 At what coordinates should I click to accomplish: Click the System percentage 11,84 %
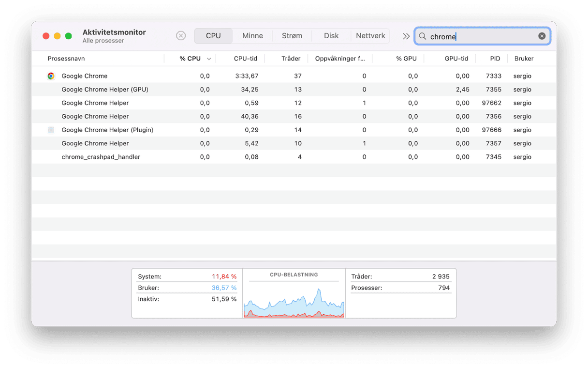[x=224, y=277]
